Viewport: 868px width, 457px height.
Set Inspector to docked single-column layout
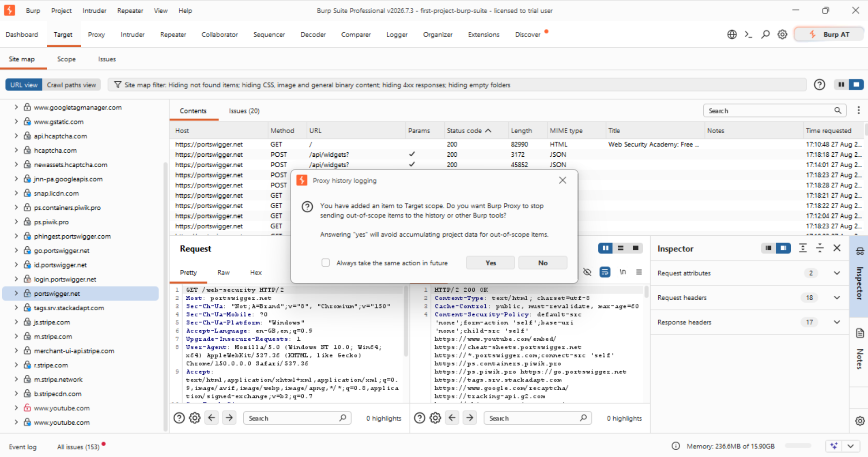click(x=768, y=248)
